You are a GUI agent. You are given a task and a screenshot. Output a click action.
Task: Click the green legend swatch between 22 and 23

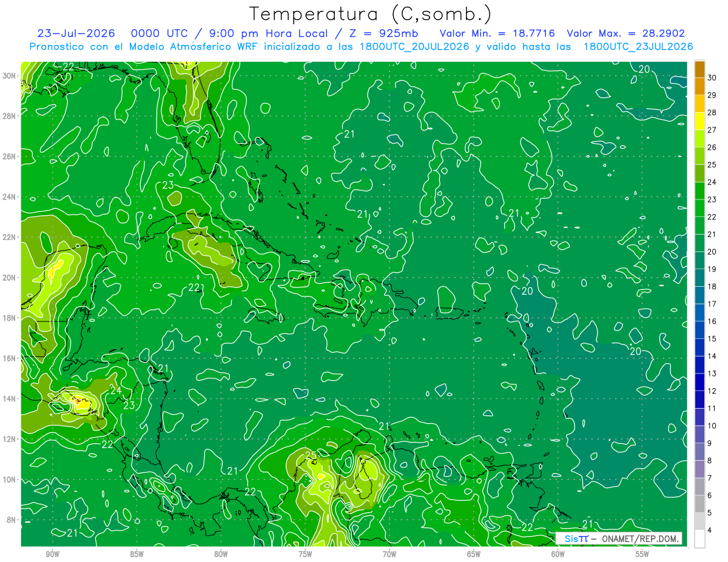coord(699,208)
